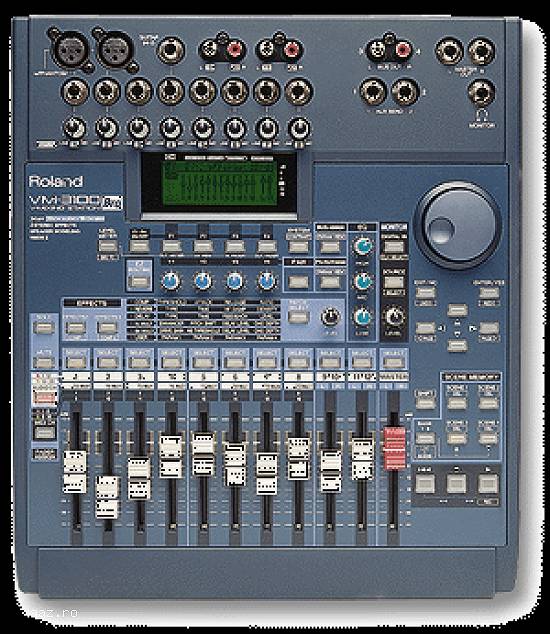550x634 pixels.
Task: Select the channel 1 fader cap
Action: click(x=75, y=472)
